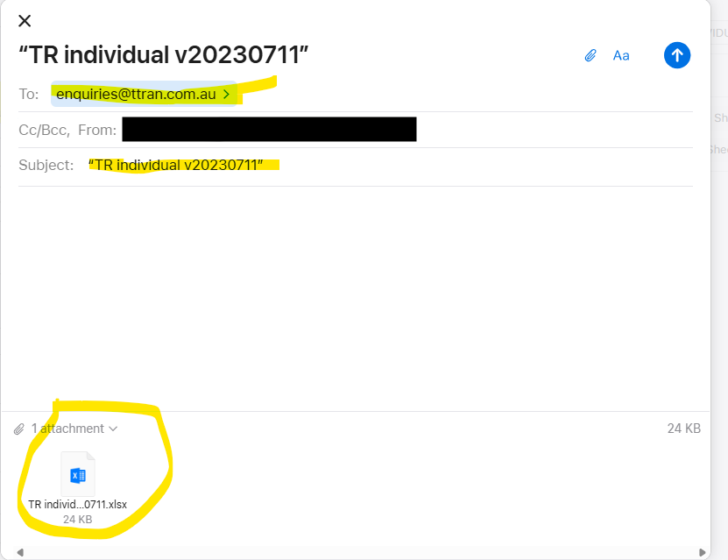Click the large email title heading
This screenshot has width=728, height=560.
coord(164,55)
